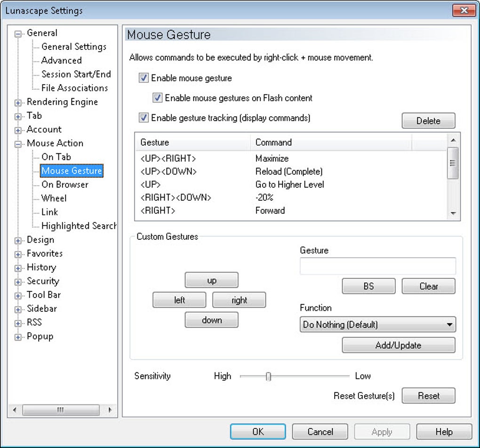
Task: Expand the Account tree node
Action: click(18, 130)
